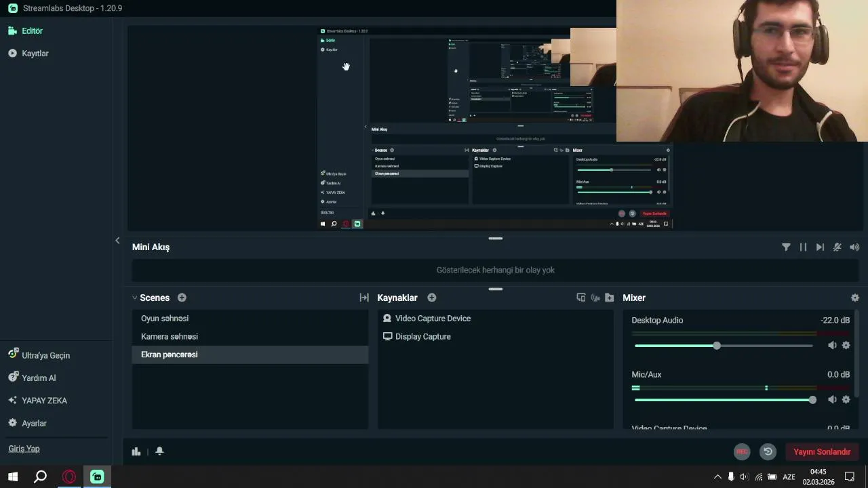Viewport: 868px width, 488px height.
Task: Adjust the Mic/Aux volume slider
Action: click(724, 400)
